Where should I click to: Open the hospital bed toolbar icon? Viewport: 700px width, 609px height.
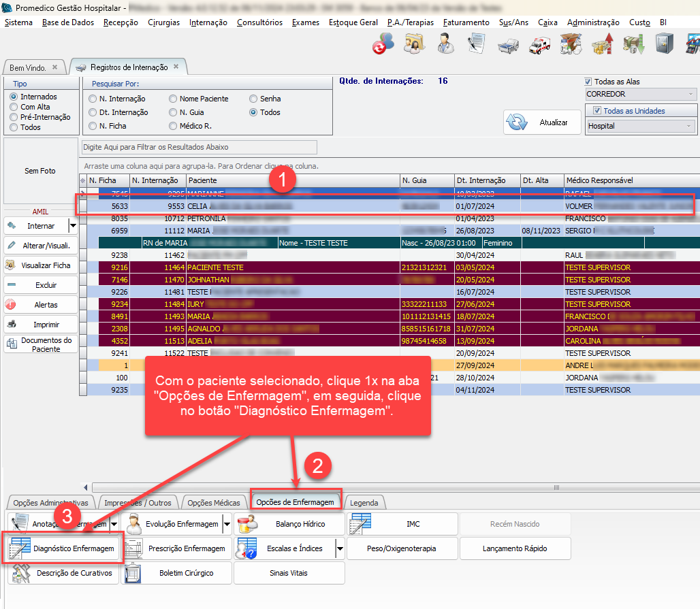click(508, 44)
